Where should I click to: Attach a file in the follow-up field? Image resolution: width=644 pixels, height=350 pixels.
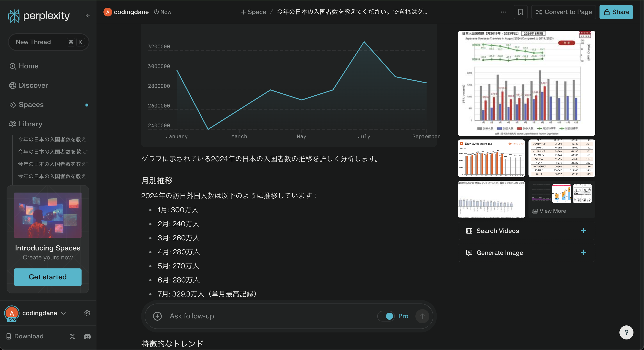(x=157, y=316)
